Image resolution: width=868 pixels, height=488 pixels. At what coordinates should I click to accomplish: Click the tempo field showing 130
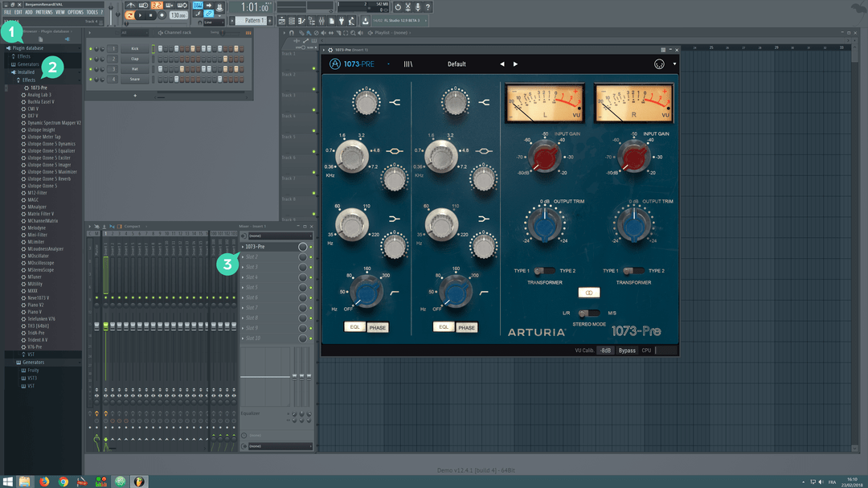pos(178,15)
